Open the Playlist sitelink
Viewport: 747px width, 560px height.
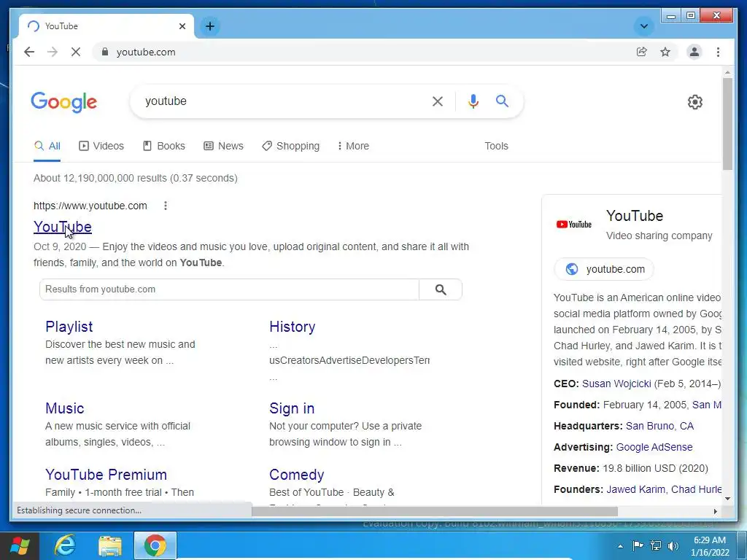click(x=69, y=327)
